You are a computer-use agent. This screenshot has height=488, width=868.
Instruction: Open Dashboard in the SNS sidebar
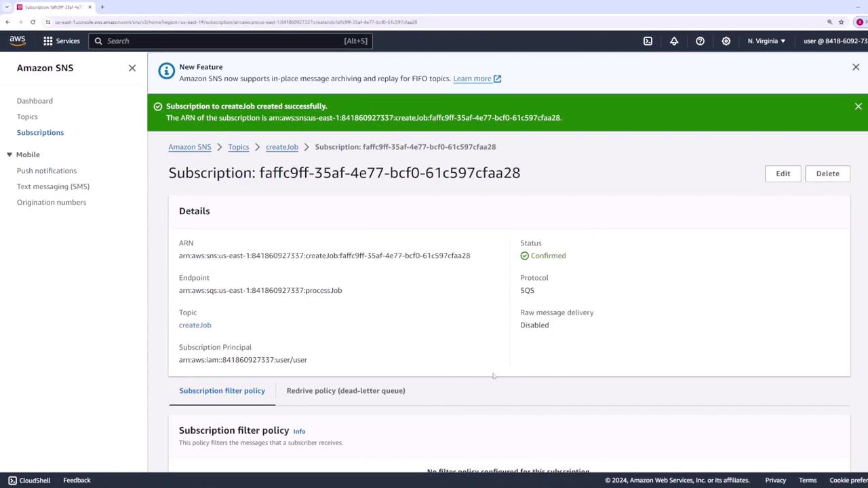[35, 101]
